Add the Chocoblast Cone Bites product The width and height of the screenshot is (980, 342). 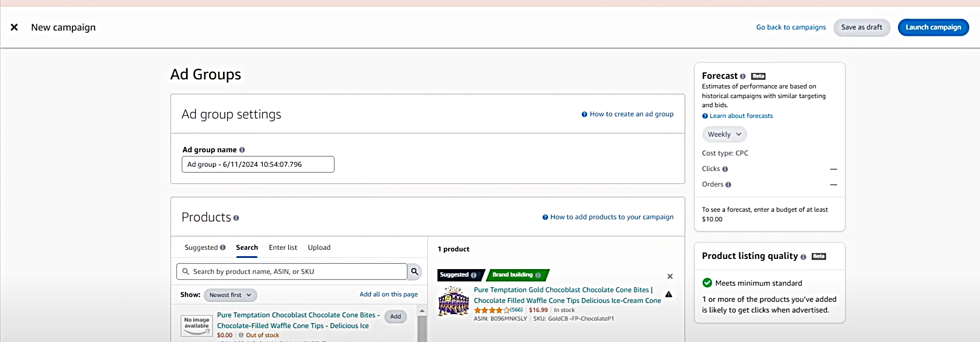point(396,316)
